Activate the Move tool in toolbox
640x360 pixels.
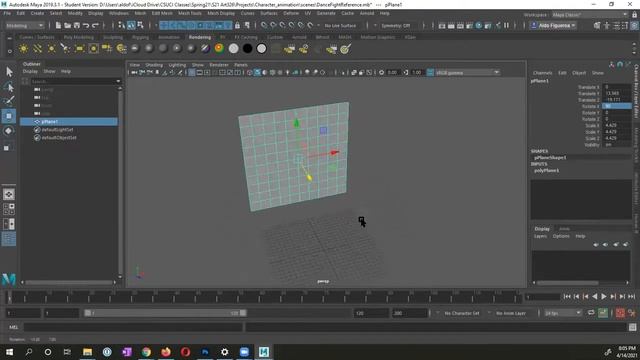click(x=9, y=116)
